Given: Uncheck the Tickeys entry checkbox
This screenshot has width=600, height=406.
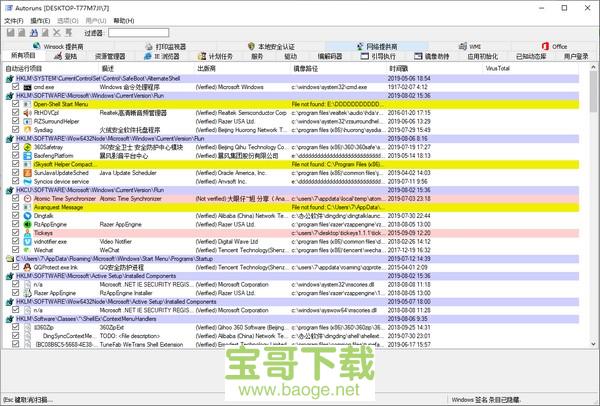Looking at the screenshot, I should pyautogui.click(x=16, y=233).
